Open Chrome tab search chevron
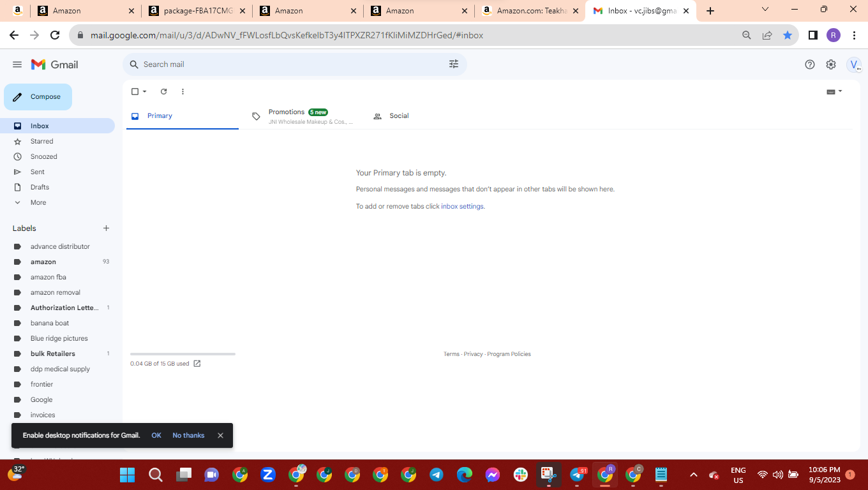 click(x=766, y=10)
